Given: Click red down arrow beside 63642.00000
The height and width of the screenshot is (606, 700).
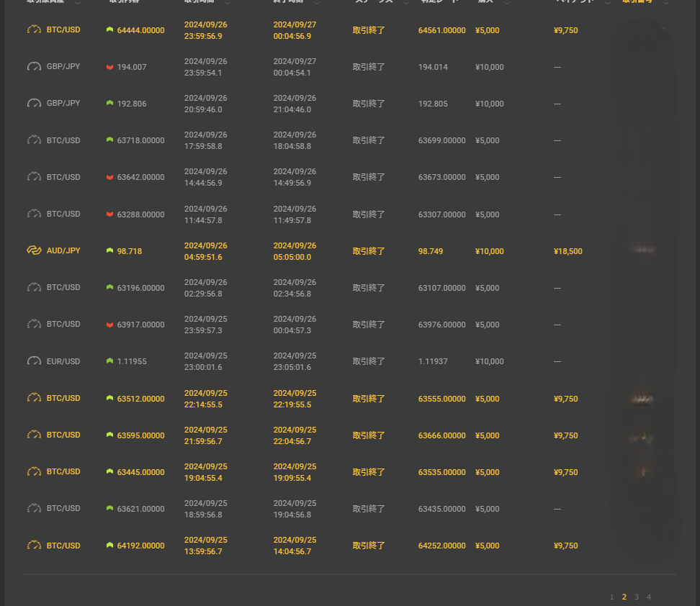Looking at the screenshot, I should pos(109,177).
